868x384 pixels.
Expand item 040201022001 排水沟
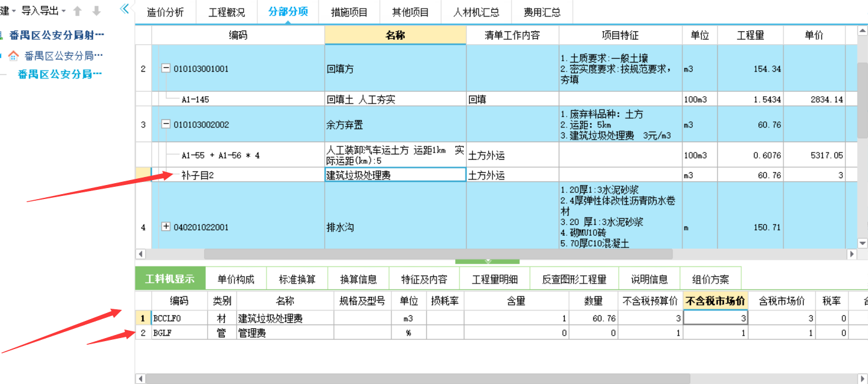(x=165, y=227)
